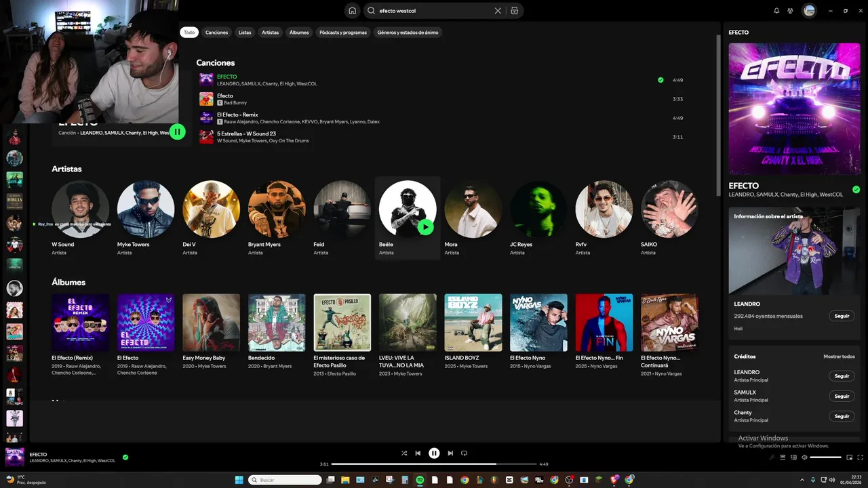Open friend activity icon
868x488 pixels.
click(790, 11)
